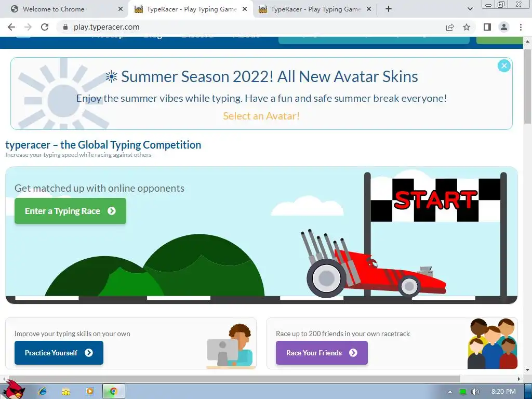Image resolution: width=532 pixels, height=399 pixels.
Task: Open a new tab with the plus button
Action: click(389, 9)
